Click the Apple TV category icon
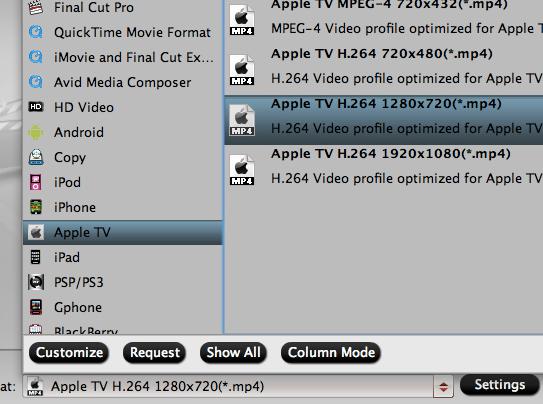Image resolution: width=543 pixels, height=404 pixels. click(36, 232)
